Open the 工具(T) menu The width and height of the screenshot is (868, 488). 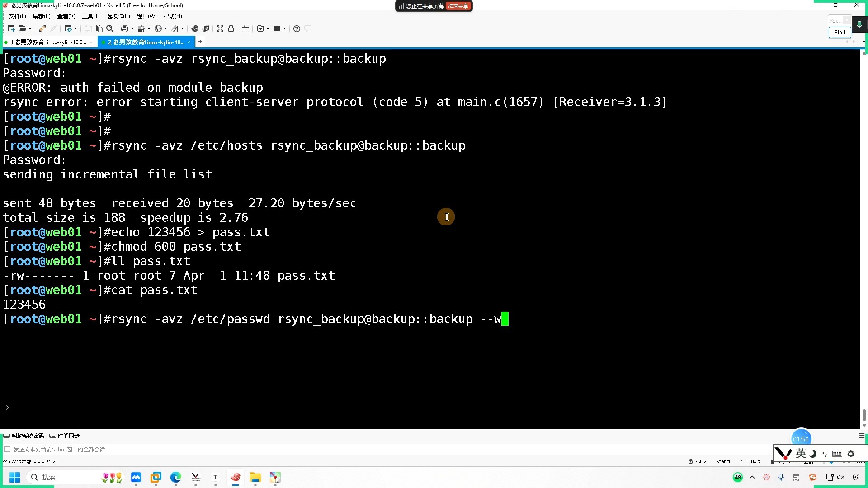(x=90, y=16)
